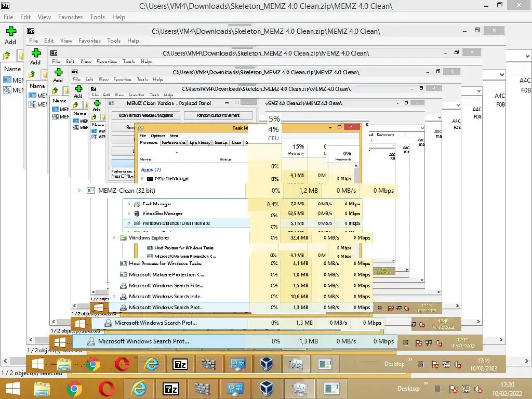Viewport: 532px width, 399px height.
Task: Click the Up folder icon in outermost 7-Zip window
Action: 6,55
